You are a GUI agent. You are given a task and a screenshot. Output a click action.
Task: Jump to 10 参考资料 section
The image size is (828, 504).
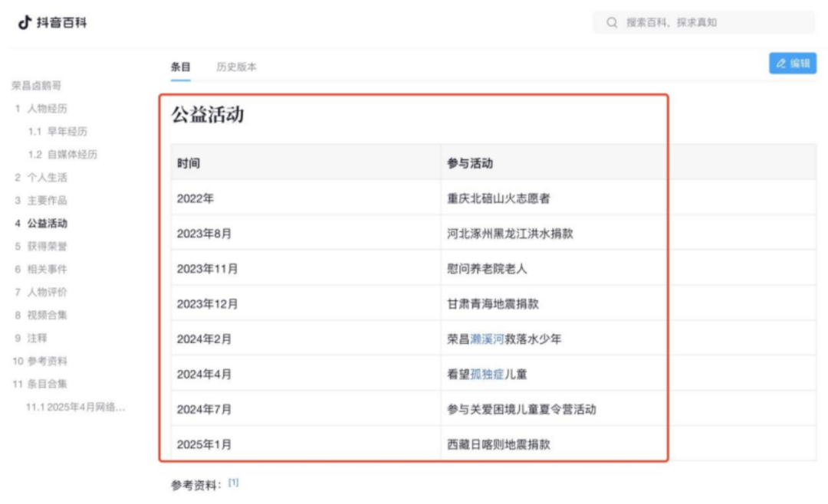(40, 361)
